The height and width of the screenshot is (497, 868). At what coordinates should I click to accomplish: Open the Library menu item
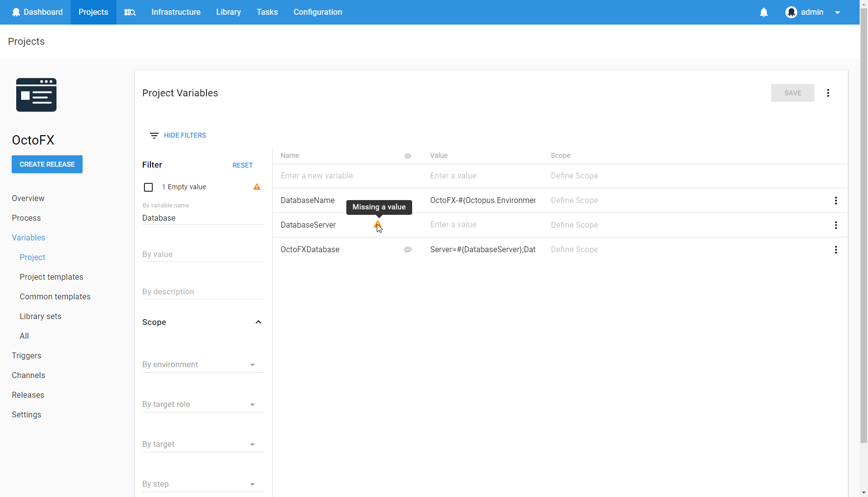click(x=228, y=12)
